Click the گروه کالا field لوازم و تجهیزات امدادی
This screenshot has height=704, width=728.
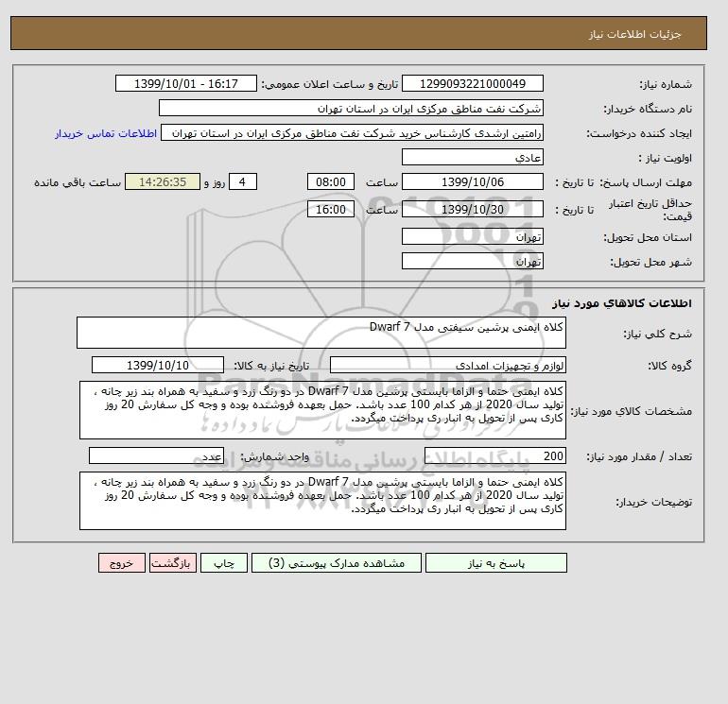click(447, 365)
